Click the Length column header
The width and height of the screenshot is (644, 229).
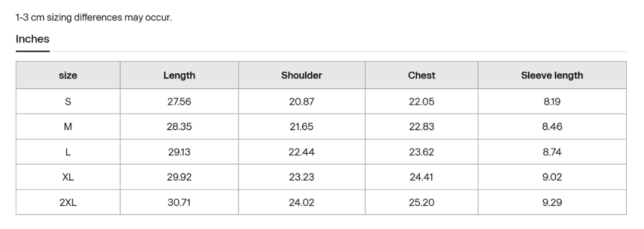click(x=179, y=76)
